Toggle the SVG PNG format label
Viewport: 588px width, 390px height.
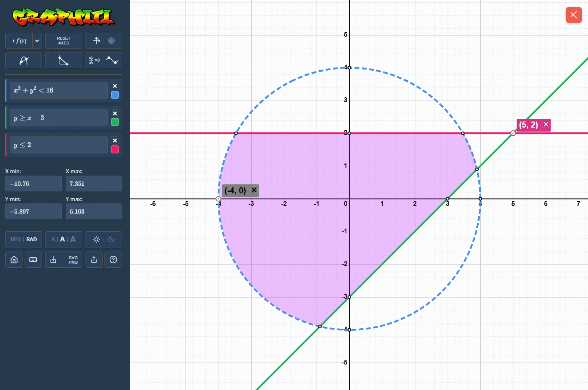[x=73, y=260]
